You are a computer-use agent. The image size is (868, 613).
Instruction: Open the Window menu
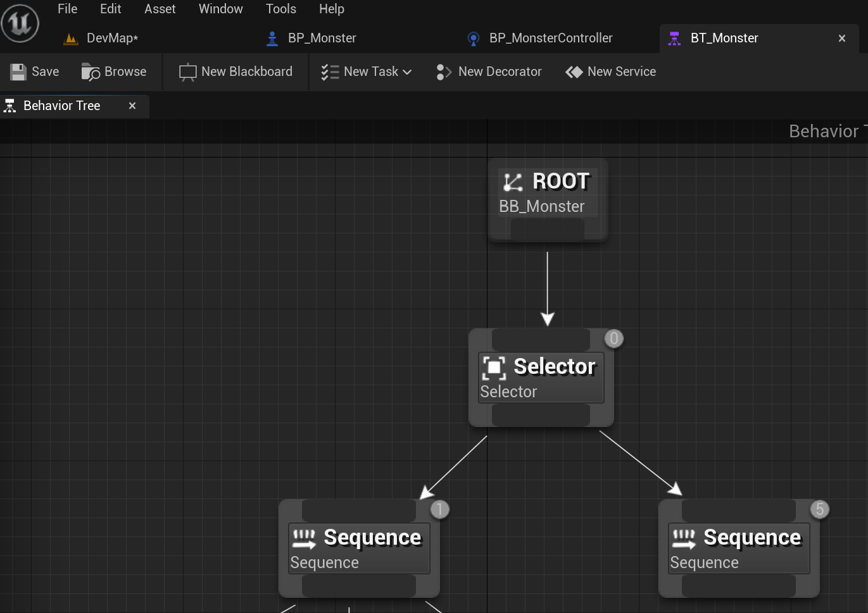221,9
